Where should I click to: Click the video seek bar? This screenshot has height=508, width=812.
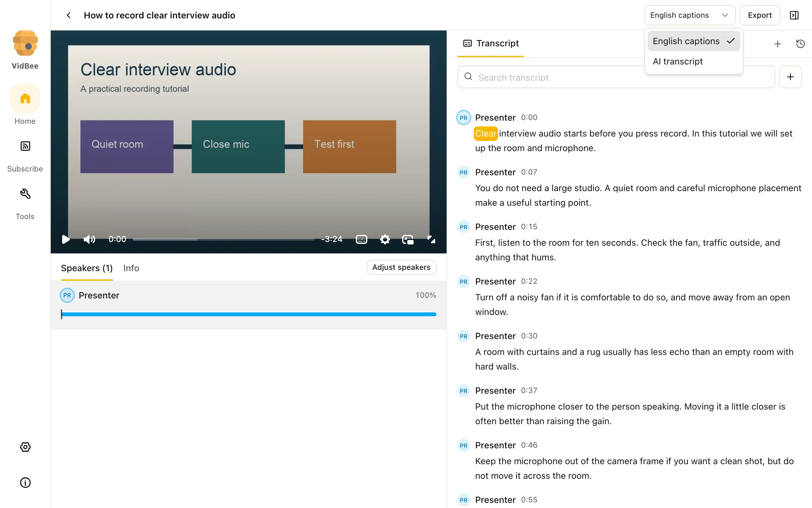[x=224, y=239]
